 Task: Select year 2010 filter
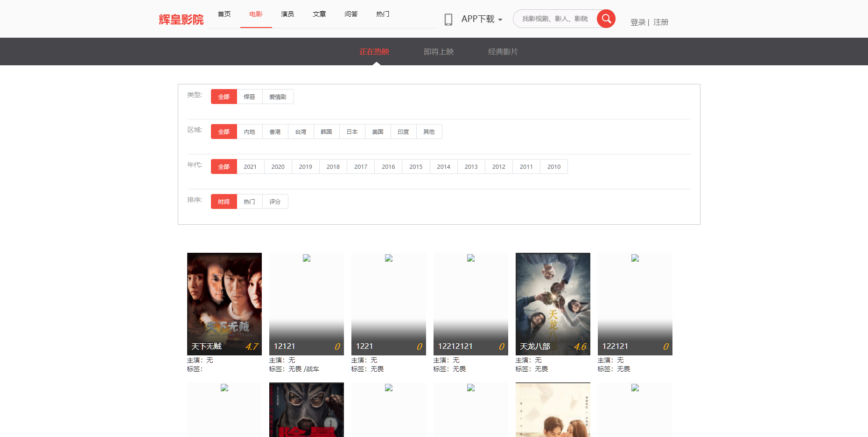click(554, 166)
